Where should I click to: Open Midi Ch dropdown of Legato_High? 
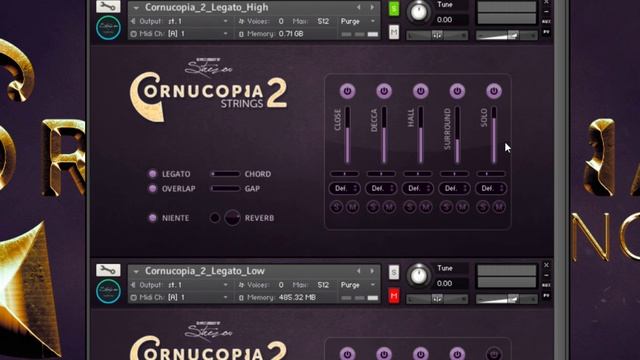coord(180,34)
